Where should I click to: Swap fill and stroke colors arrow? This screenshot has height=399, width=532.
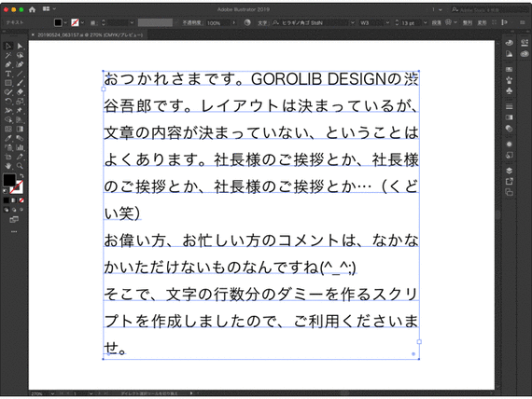(21, 175)
